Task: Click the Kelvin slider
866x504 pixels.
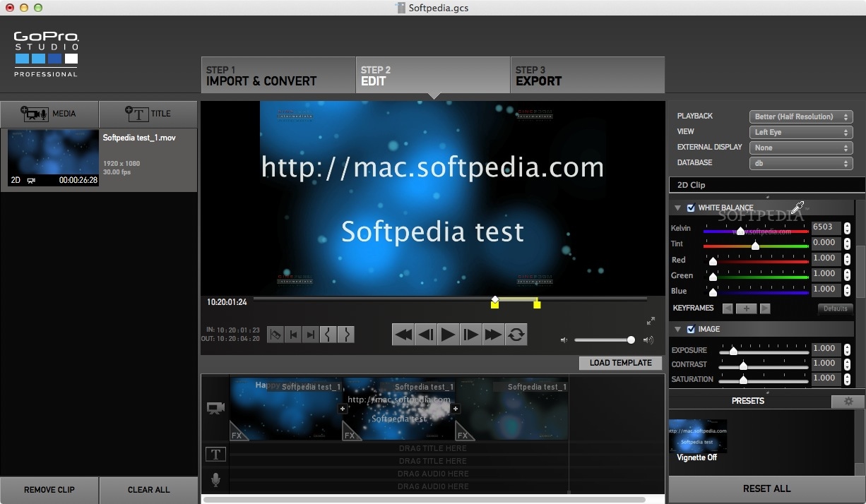Action: (756, 231)
